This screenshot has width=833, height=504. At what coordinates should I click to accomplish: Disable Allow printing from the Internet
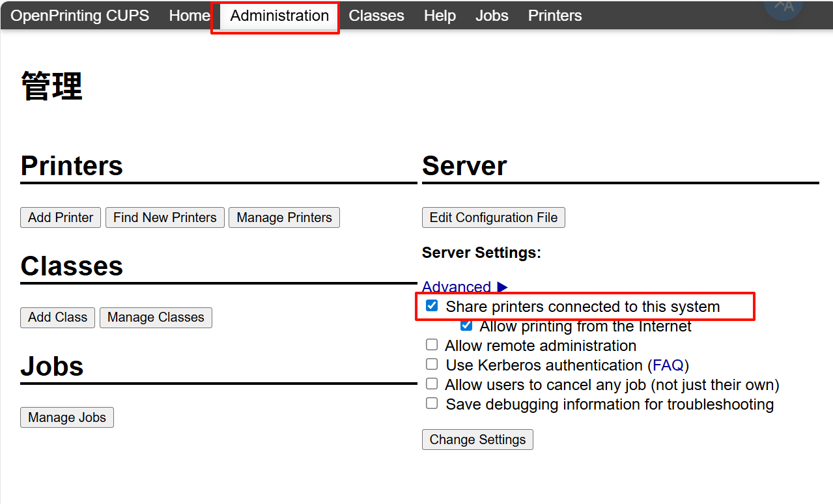click(x=466, y=326)
